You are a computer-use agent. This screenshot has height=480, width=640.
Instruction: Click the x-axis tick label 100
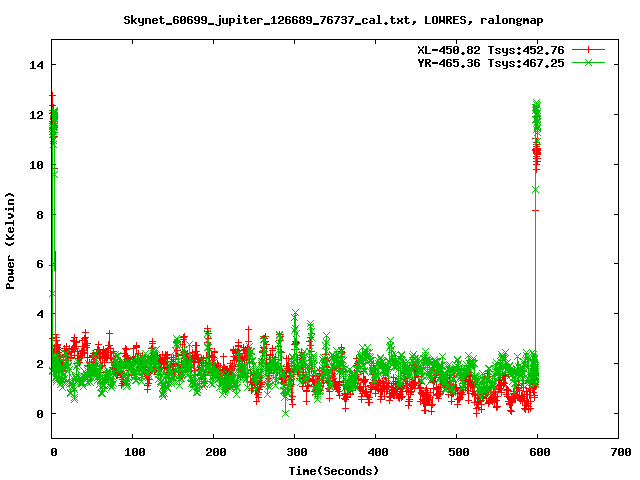tap(135, 452)
